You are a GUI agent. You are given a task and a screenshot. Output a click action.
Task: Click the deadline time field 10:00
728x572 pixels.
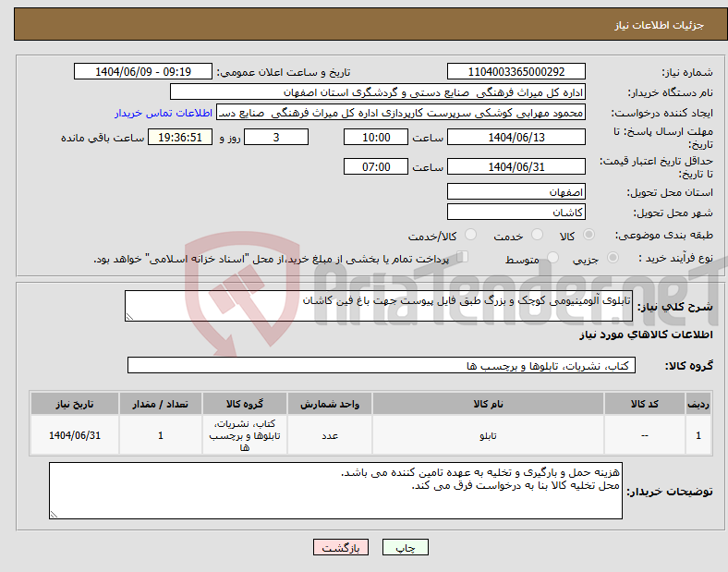(376, 138)
